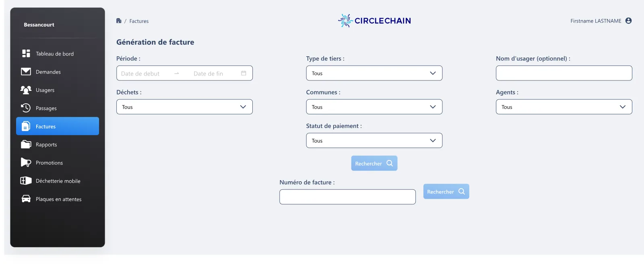The image size is (644, 265).
Task: Click the Rapports folder icon
Action: pyautogui.click(x=26, y=144)
